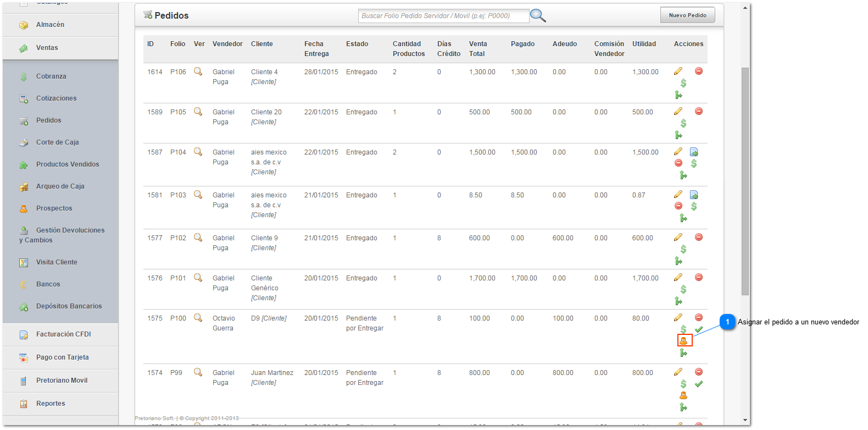Click the search magnifier icon next to folio field

pos(538,15)
